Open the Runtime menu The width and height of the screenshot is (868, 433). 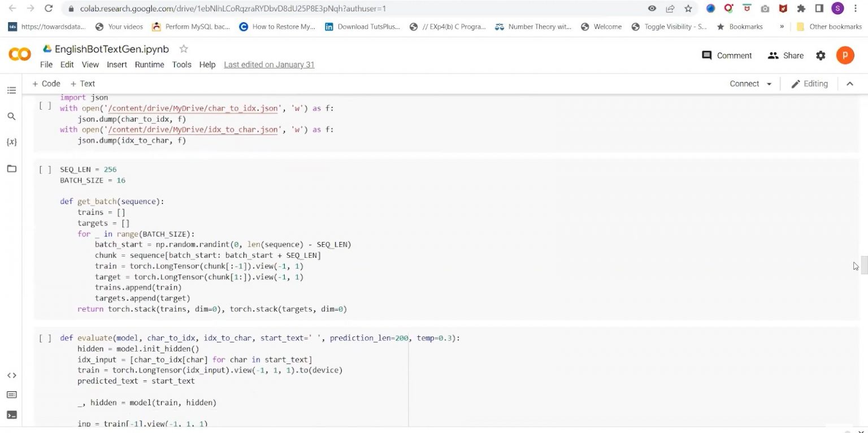[149, 64]
